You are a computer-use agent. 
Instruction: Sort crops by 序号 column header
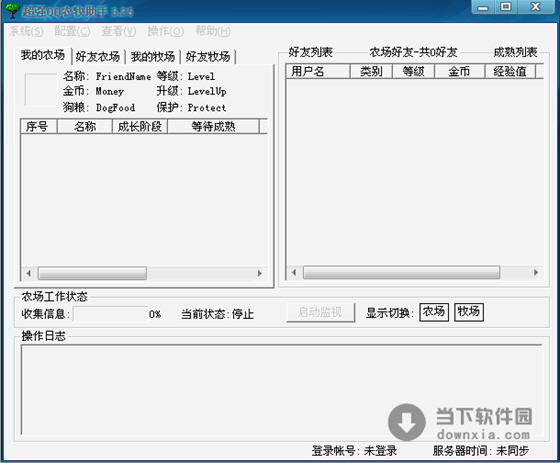(x=39, y=126)
